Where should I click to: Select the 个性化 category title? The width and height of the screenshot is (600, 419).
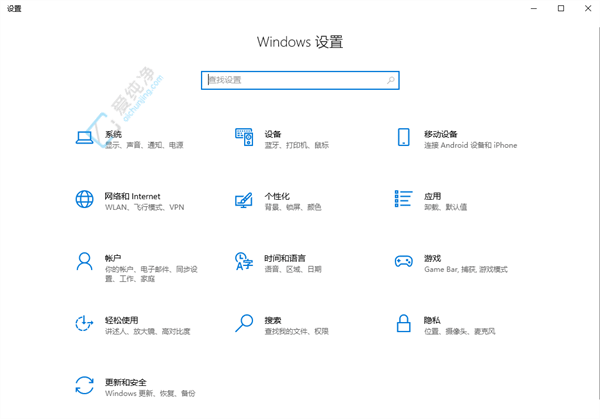pos(277,196)
